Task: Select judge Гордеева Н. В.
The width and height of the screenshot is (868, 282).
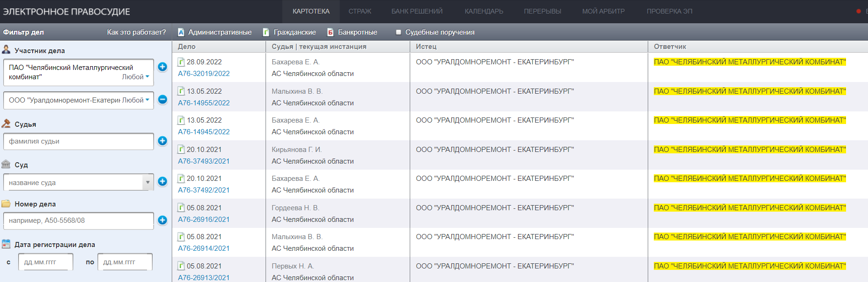Action: click(295, 208)
